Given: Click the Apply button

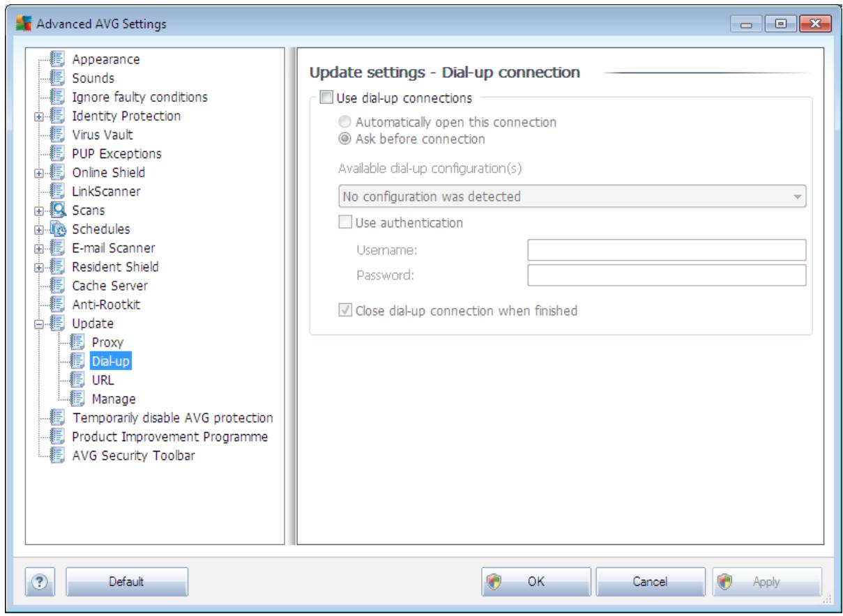Looking at the screenshot, I should [766, 581].
